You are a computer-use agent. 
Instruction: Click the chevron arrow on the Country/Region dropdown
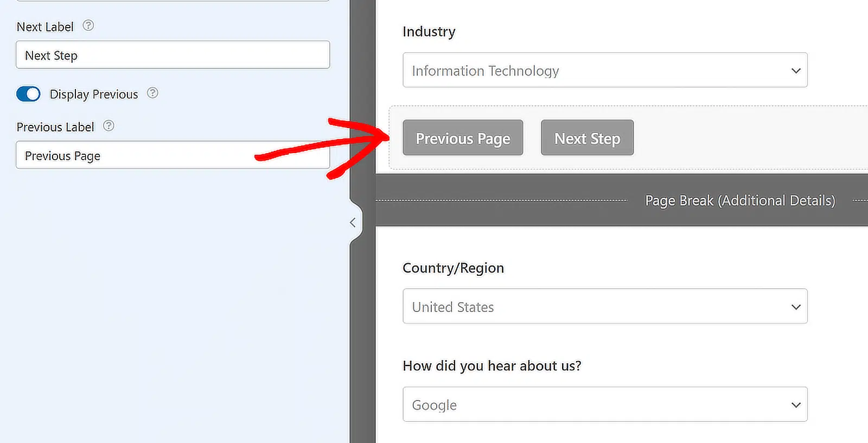(x=795, y=307)
